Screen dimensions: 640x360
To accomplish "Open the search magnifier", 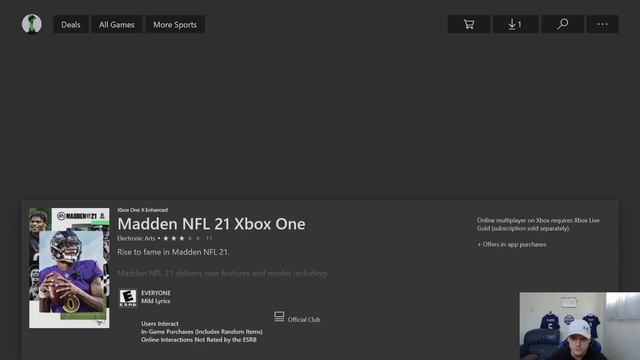I will tap(562, 24).
